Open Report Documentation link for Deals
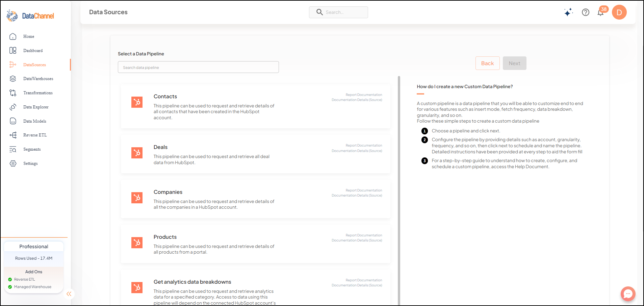The width and height of the screenshot is (644, 306). tap(364, 146)
